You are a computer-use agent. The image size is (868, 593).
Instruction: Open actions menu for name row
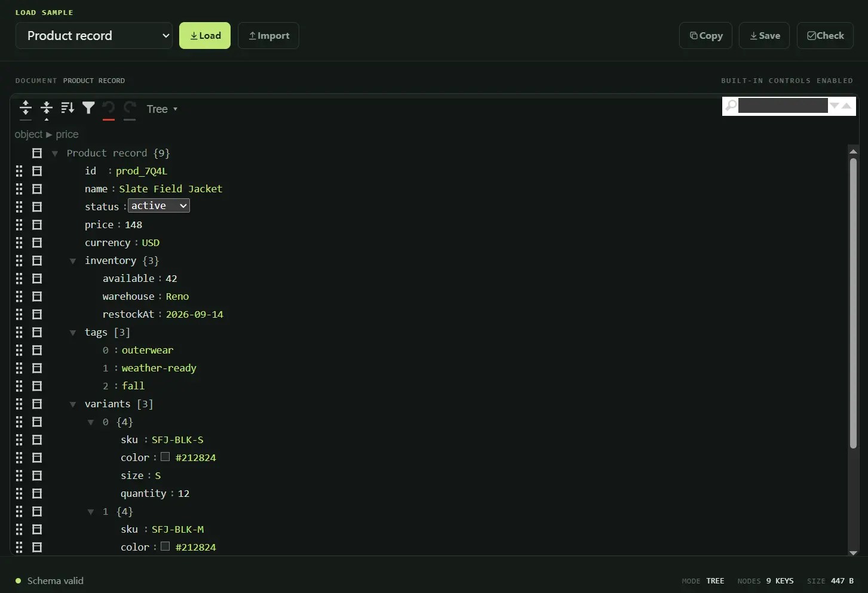tap(37, 189)
